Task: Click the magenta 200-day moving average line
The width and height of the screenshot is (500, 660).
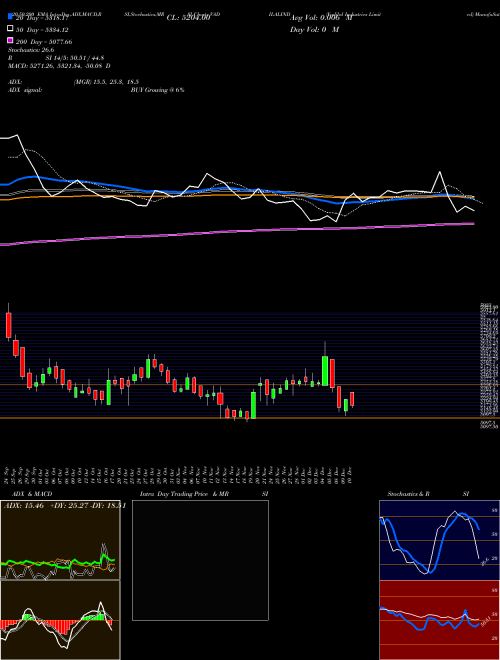Action: pos(237,232)
